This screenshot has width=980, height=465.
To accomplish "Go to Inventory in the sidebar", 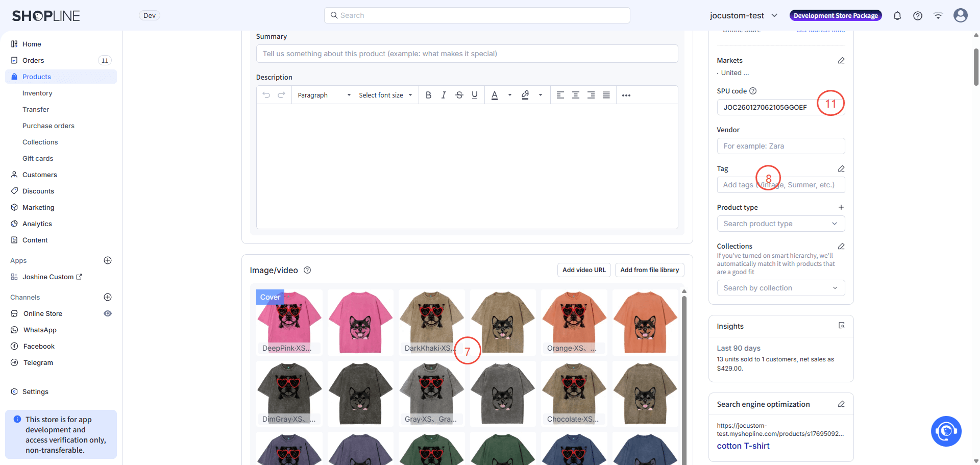I will tap(37, 93).
